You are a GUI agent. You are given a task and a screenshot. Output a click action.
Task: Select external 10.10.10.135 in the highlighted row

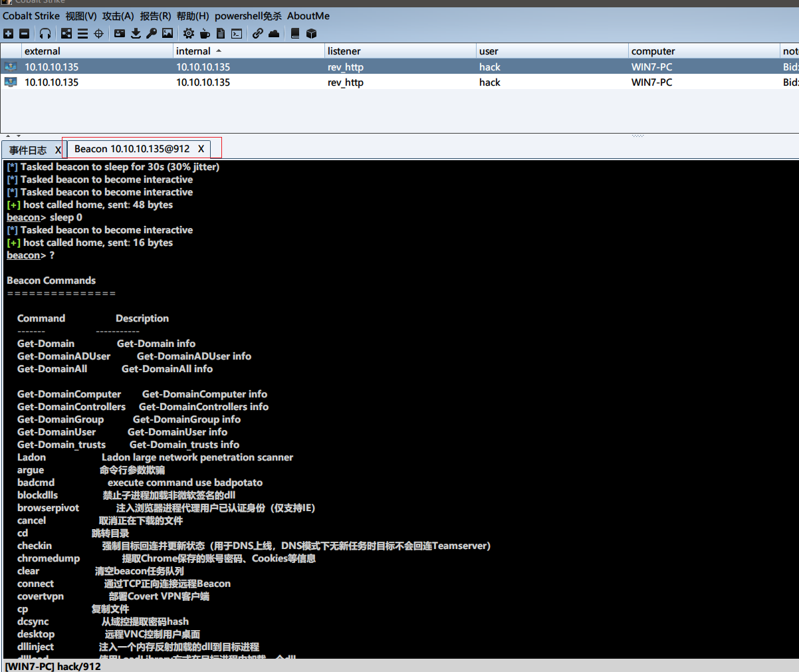[x=52, y=67]
